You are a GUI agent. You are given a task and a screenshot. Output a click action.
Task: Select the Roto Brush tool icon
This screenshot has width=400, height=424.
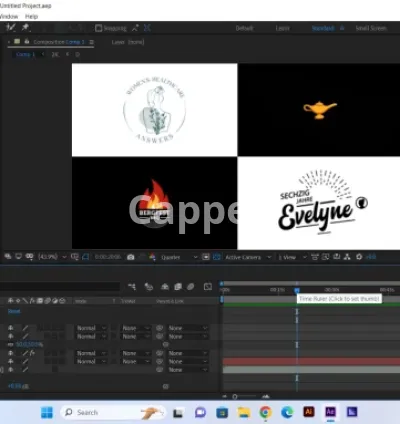(11, 28)
